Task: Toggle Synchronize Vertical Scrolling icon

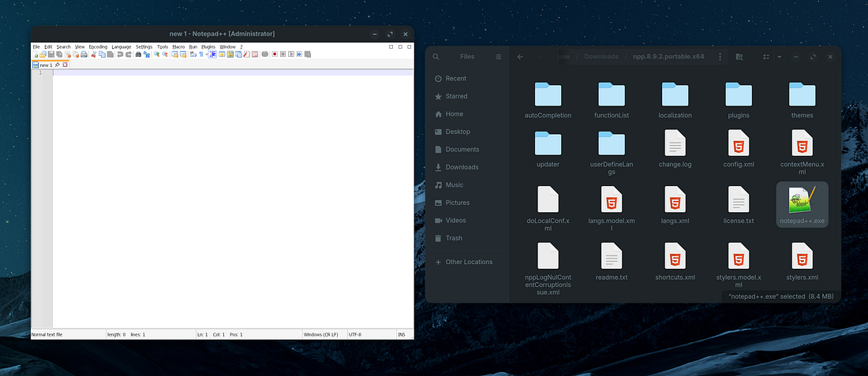Action: 175,54
